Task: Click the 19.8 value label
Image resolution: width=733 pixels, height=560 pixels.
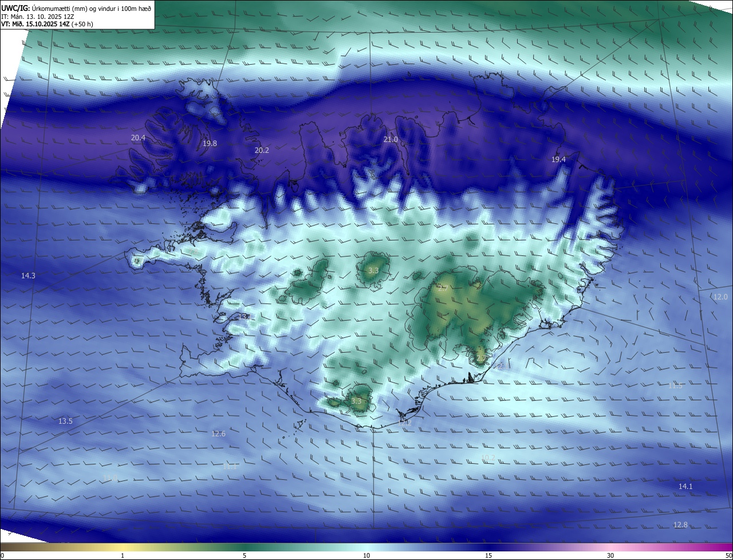Action: [210, 144]
